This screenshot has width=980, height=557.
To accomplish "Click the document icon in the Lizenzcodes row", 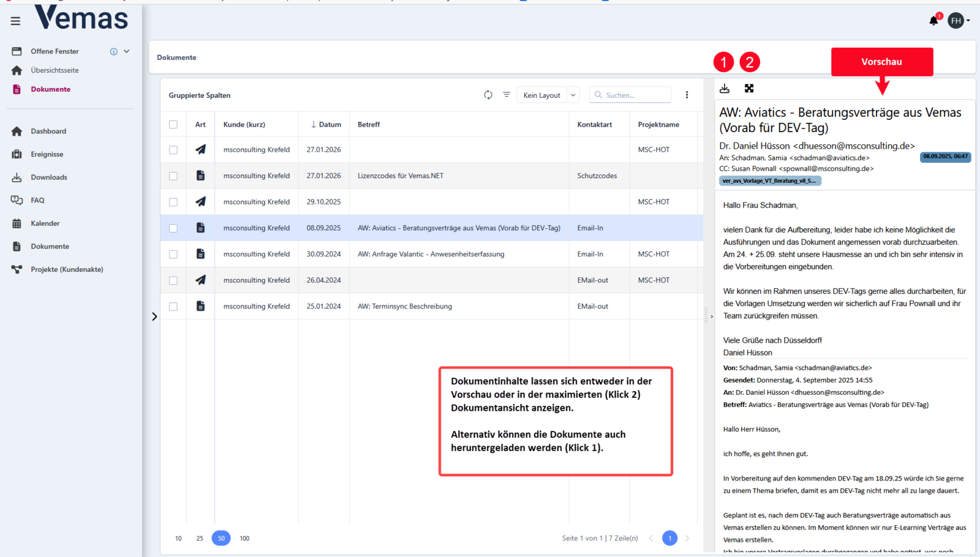I will click(x=200, y=176).
